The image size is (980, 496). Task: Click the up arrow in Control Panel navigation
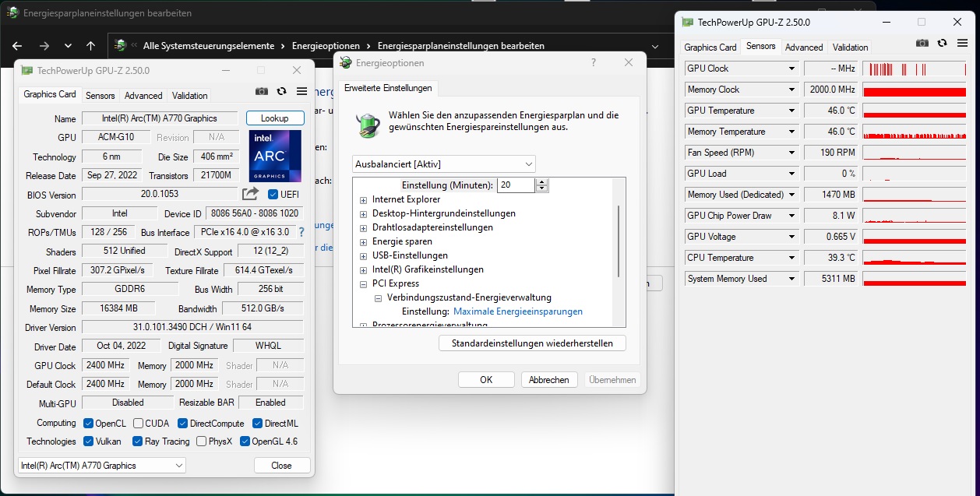pos(90,46)
